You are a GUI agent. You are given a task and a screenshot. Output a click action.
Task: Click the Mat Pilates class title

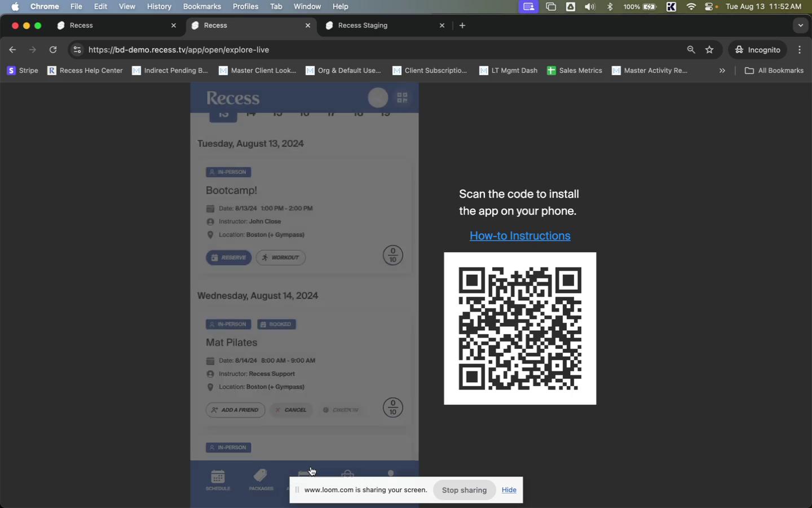(x=231, y=343)
